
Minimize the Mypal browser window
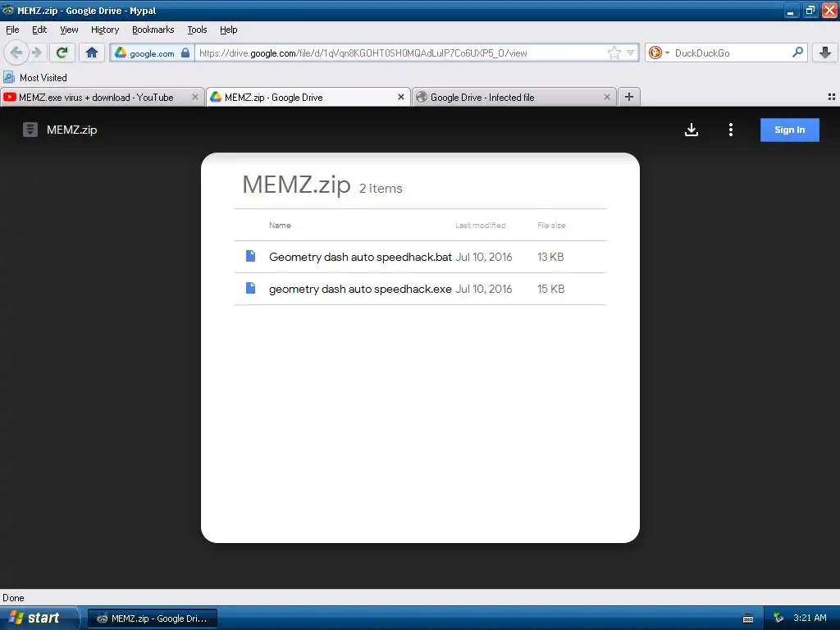[790, 11]
